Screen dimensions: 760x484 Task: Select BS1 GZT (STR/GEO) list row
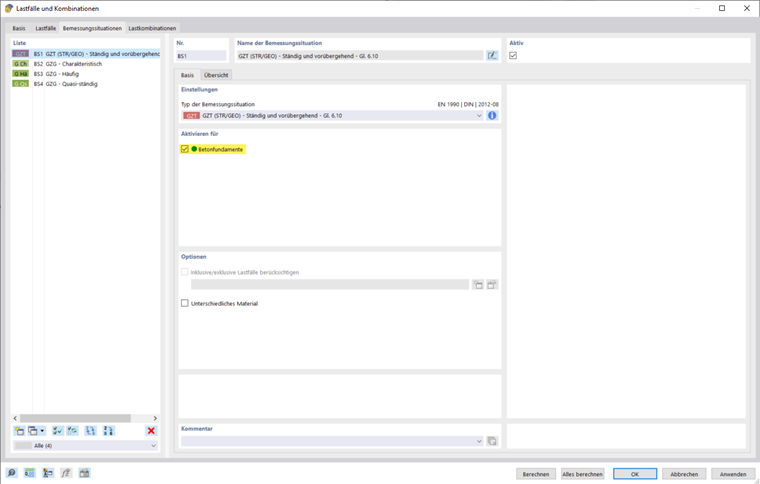tap(86, 54)
